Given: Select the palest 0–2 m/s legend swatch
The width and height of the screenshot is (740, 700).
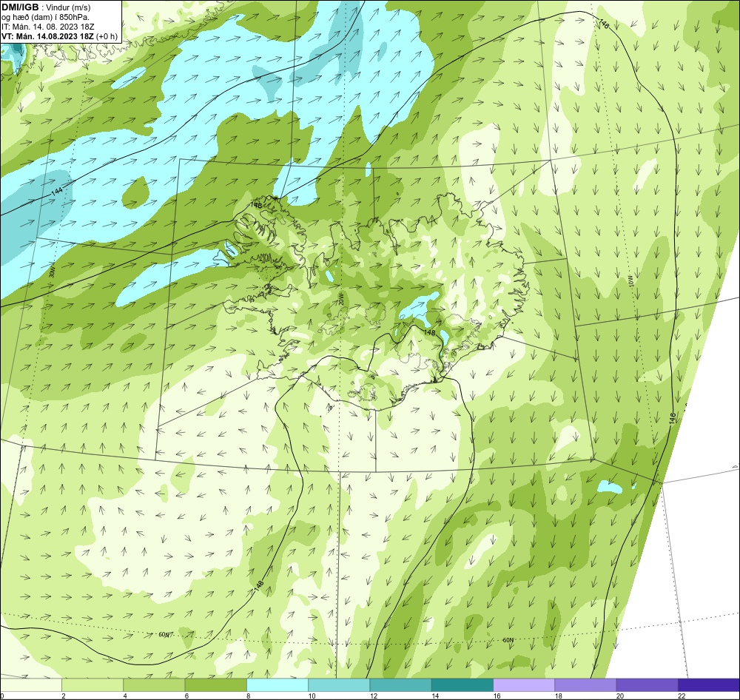Looking at the screenshot, I should coord(31,685).
